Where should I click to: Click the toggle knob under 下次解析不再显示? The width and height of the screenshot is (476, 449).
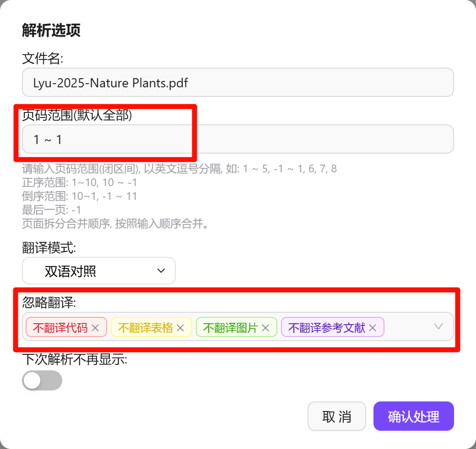(32, 380)
